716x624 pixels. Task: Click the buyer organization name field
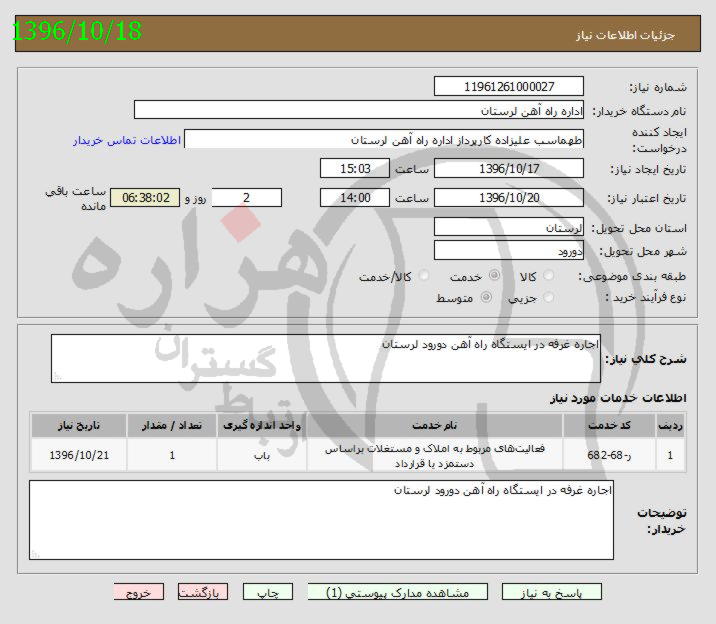click(359, 110)
